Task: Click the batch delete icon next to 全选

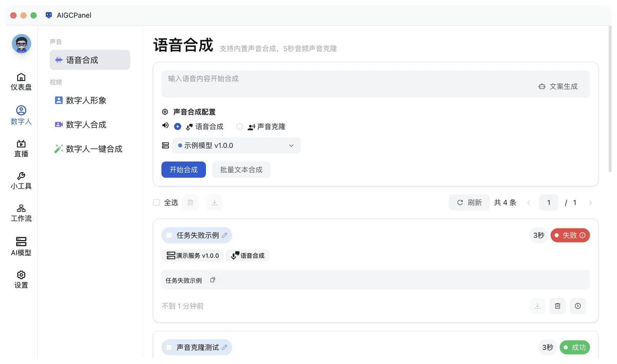Action: (190, 202)
